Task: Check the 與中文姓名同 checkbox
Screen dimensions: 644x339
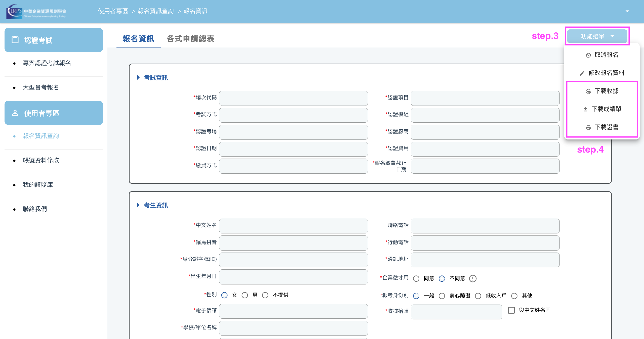Action: [x=511, y=310]
